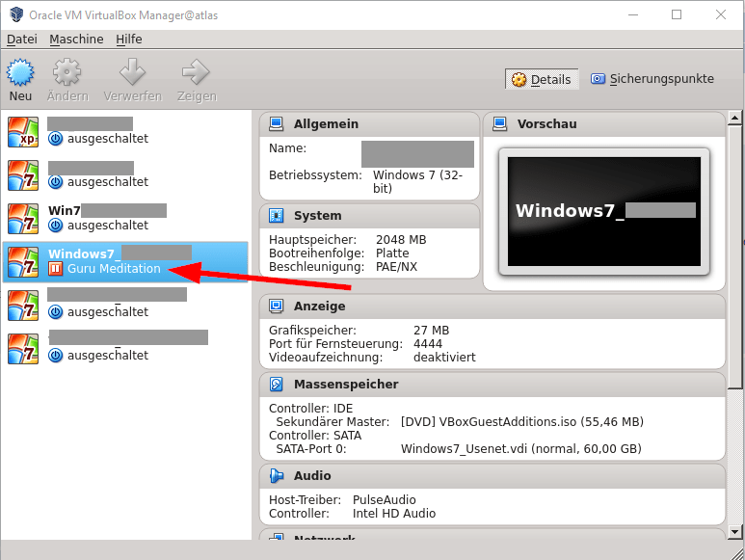Select the Win7 VM's Windows 7 icon
The width and height of the screenshot is (745, 560).
click(x=23, y=219)
